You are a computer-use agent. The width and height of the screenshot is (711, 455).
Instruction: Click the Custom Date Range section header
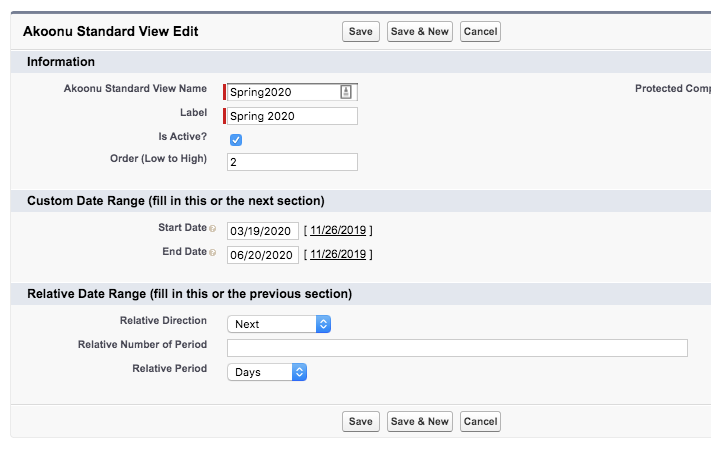[x=175, y=201]
